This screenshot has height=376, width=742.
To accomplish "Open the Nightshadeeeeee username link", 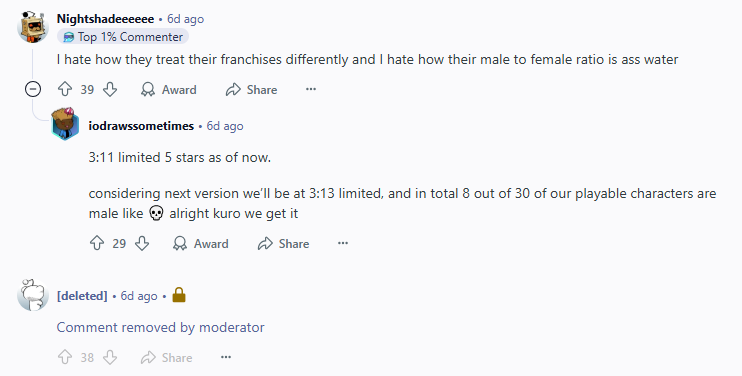I will click(105, 19).
